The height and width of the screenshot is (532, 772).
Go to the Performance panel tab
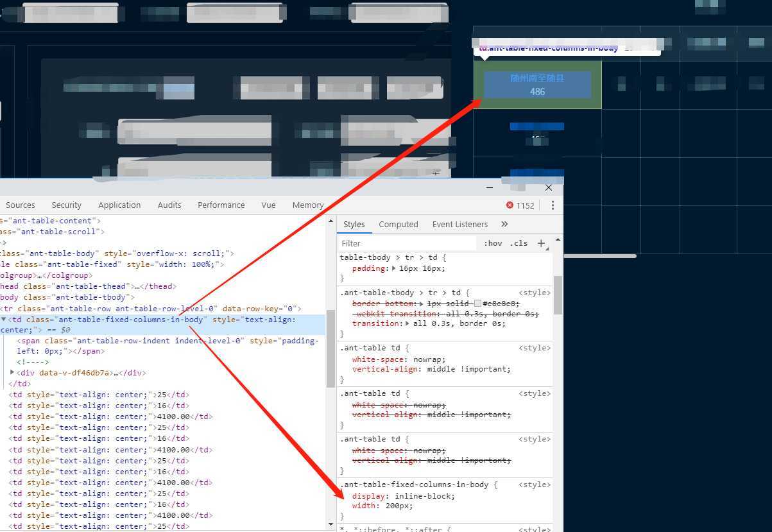(221, 205)
